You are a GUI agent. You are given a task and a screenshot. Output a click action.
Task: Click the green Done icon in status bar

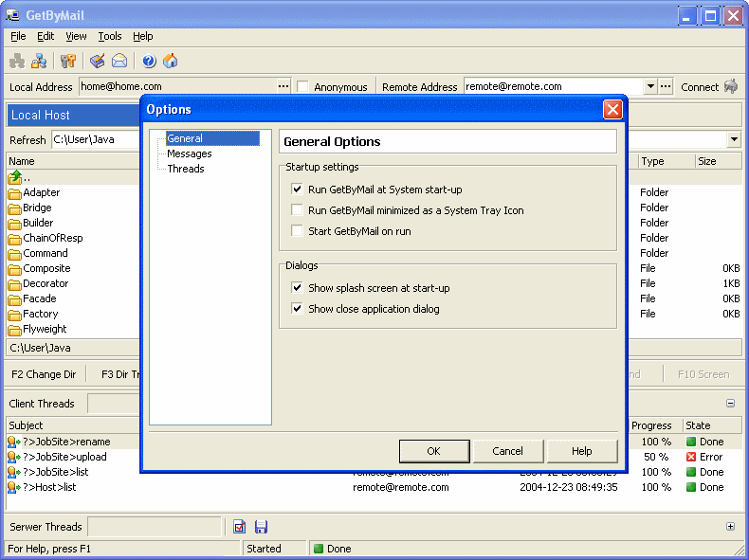[319, 549]
